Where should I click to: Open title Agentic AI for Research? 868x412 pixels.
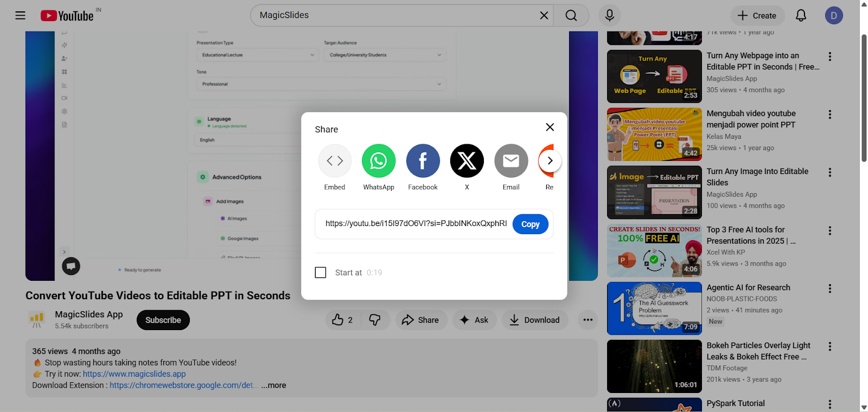pyautogui.click(x=749, y=288)
